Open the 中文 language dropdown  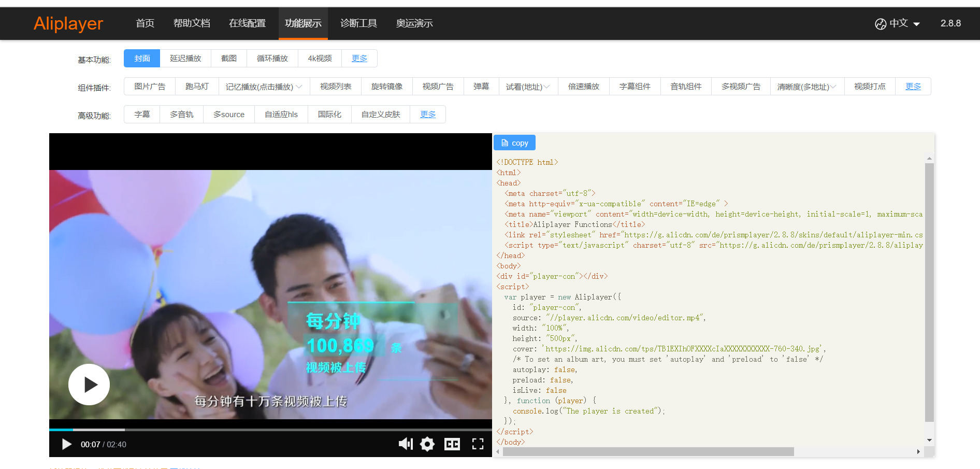(898, 23)
